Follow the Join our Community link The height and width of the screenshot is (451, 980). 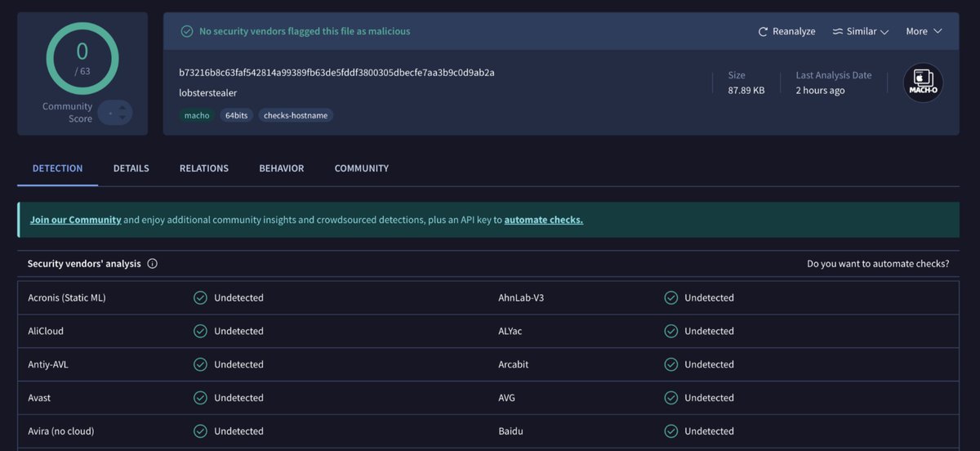[x=76, y=220]
